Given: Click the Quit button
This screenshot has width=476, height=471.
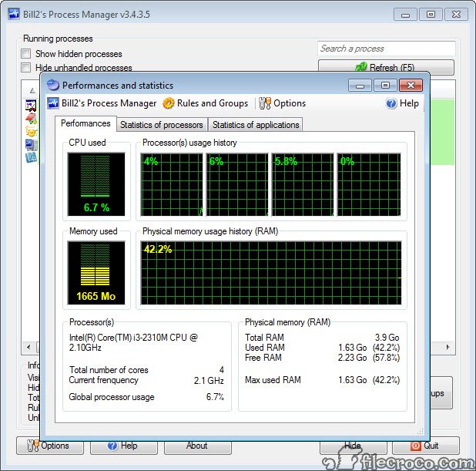Looking at the screenshot, I should 426,446.
